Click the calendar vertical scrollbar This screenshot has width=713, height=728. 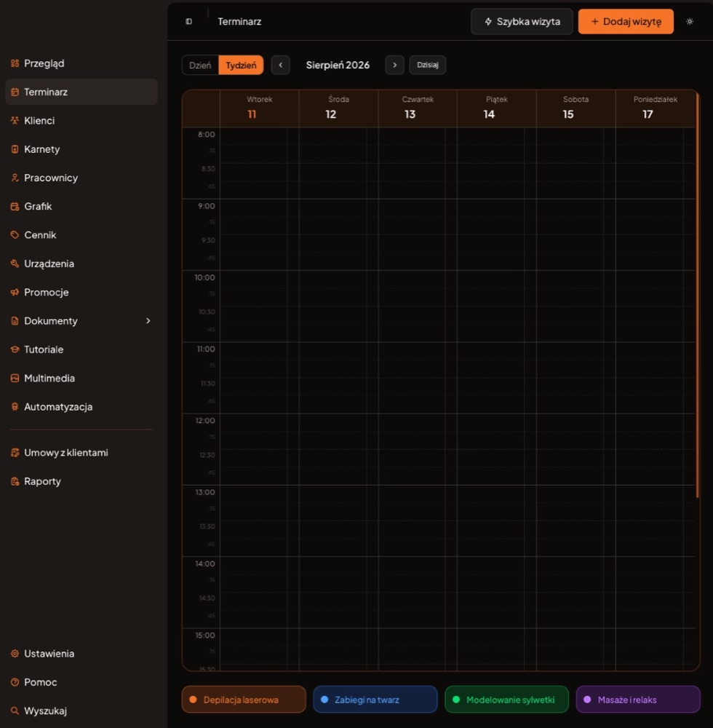(x=697, y=296)
